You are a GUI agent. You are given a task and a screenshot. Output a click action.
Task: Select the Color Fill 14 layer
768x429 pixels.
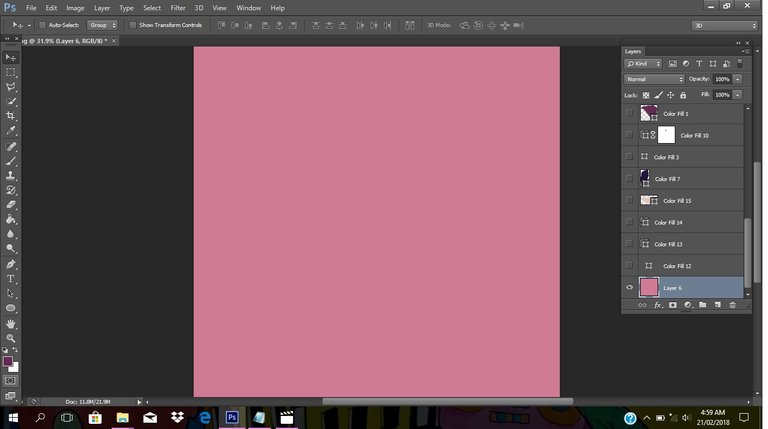click(x=691, y=222)
